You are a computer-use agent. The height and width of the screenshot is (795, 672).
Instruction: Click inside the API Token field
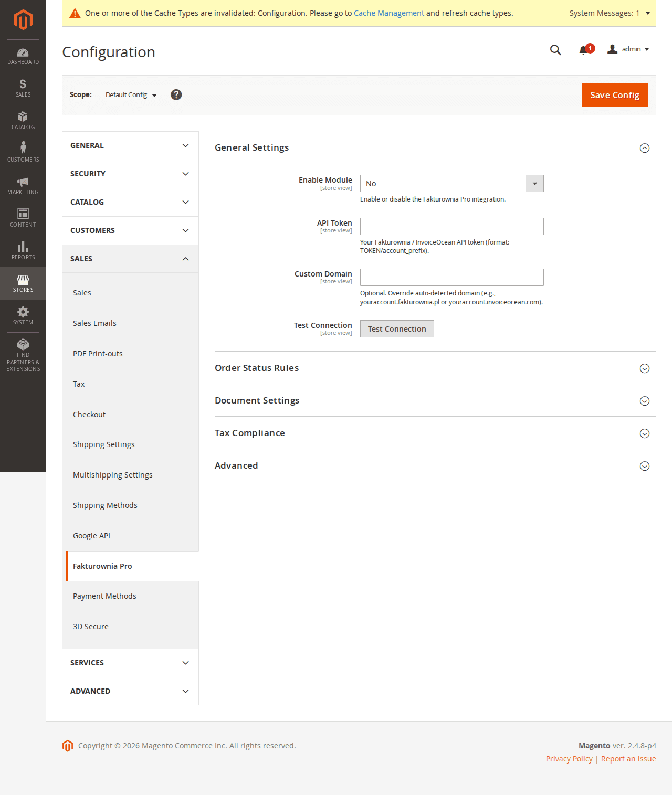pyautogui.click(x=451, y=226)
